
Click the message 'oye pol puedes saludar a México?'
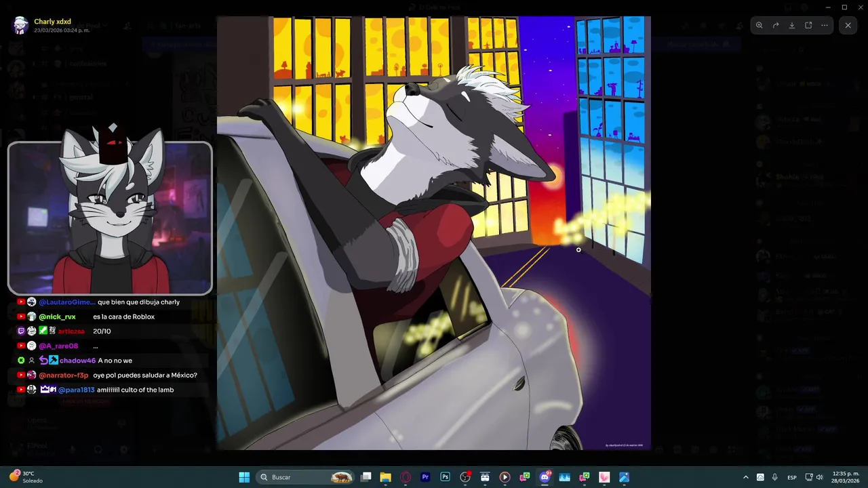click(145, 375)
